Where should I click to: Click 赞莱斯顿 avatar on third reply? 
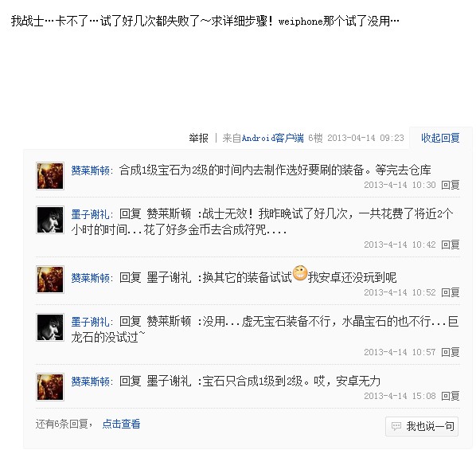[50, 280]
